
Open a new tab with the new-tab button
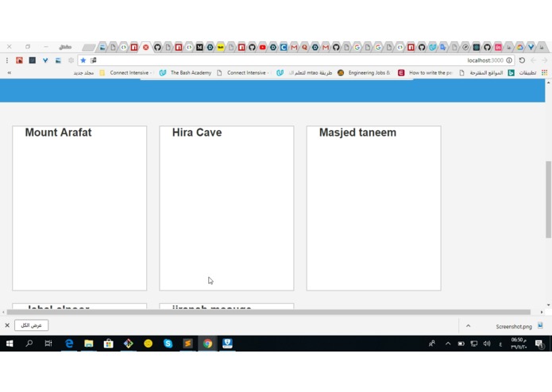pyautogui.click(x=89, y=47)
